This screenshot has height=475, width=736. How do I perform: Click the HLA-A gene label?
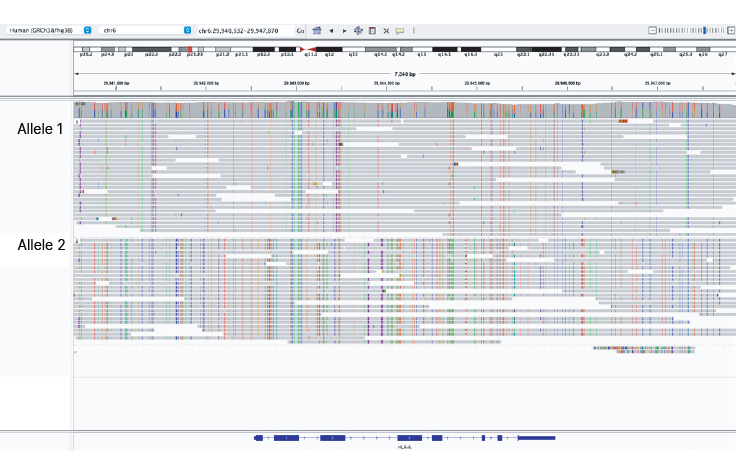click(405, 447)
